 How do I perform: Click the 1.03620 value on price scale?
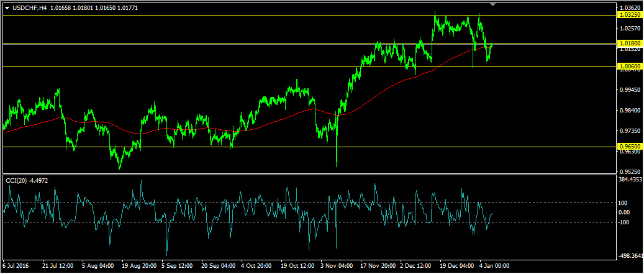tap(629, 8)
